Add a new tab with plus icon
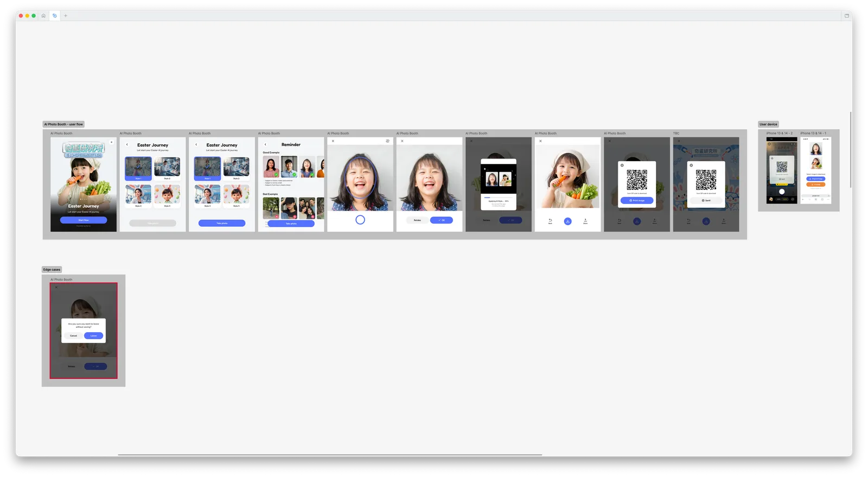 pos(66,16)
